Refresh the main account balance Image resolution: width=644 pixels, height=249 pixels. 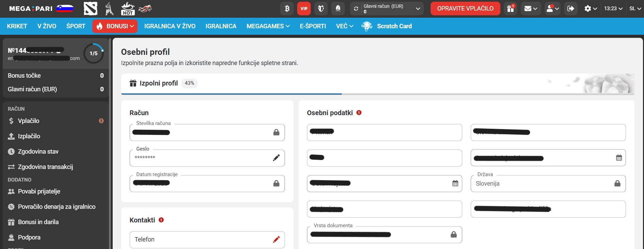pyautogui.click(x=356, y=9)
